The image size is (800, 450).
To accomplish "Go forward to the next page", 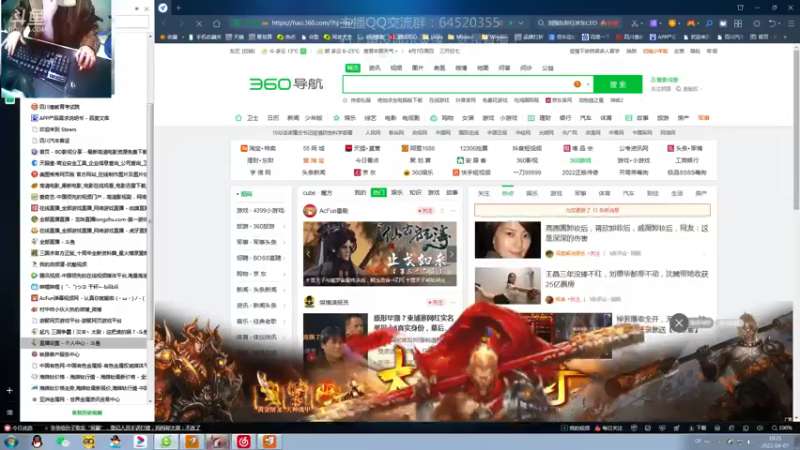I will pos(182,23).
